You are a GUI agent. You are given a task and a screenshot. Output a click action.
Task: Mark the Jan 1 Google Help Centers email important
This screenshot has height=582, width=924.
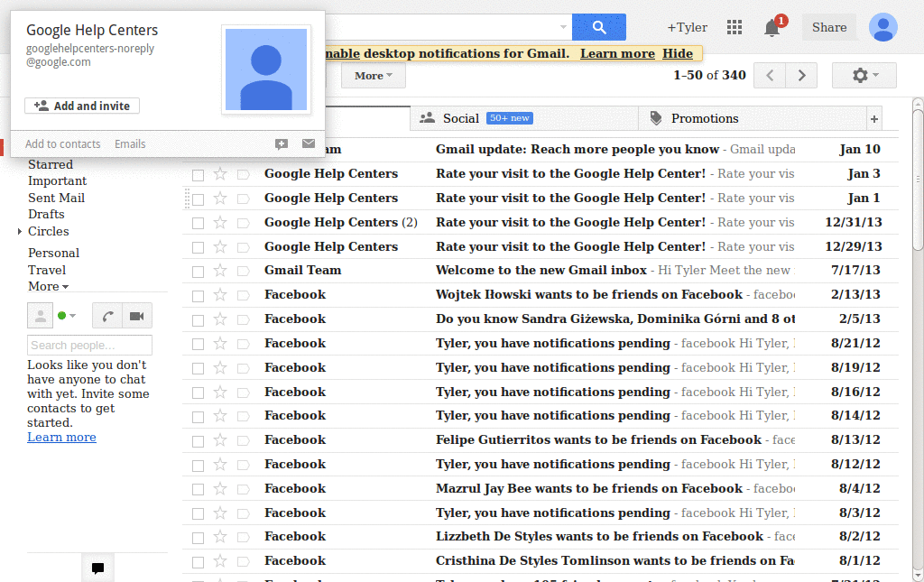coord(243,199)
